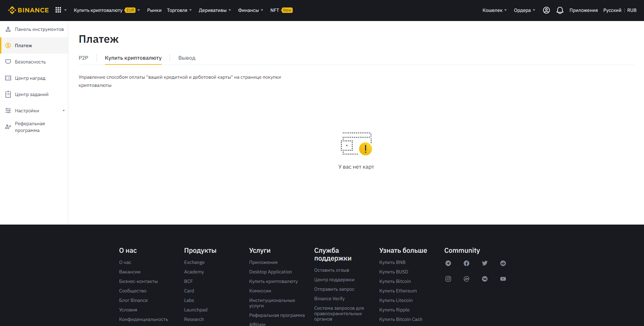Click the Реферальная программа add-user icon
The width and height of the screenshot is (644, 326).
[8, 127]
